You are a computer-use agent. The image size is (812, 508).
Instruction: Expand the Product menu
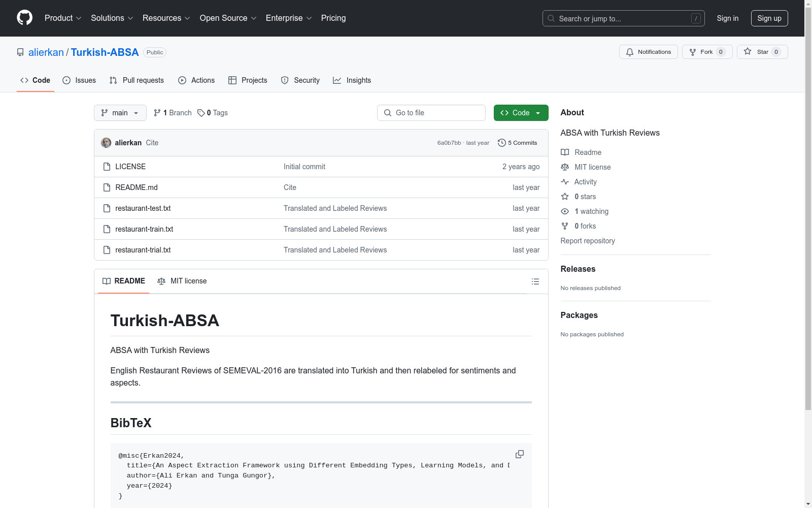63,18
